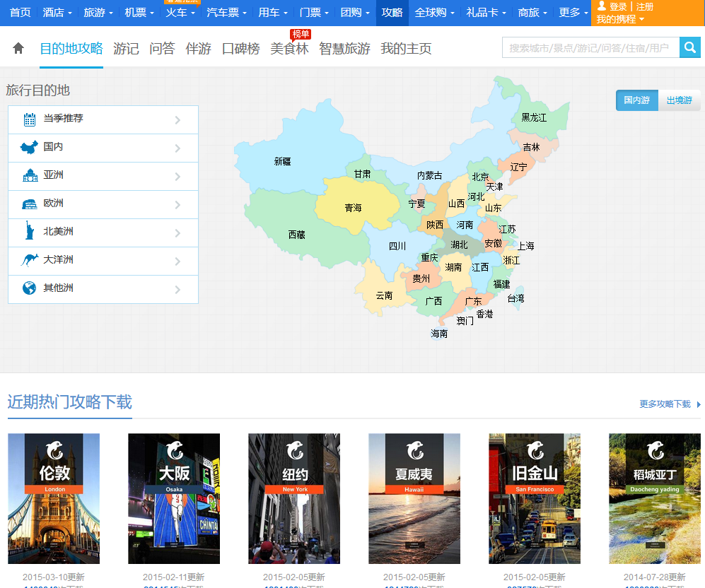Open the 大阪 Osaka guide cover
Viewport: 705px width, 588px height.
click(174, 499)
